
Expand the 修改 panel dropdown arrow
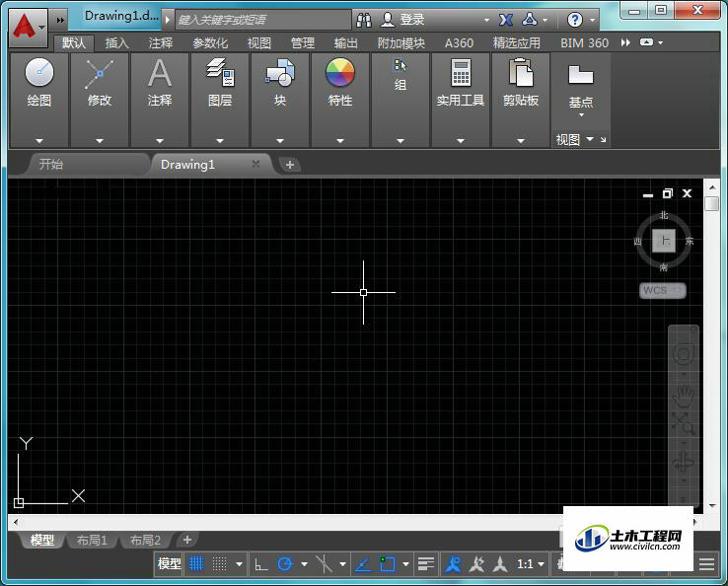(x=100, y=140)
